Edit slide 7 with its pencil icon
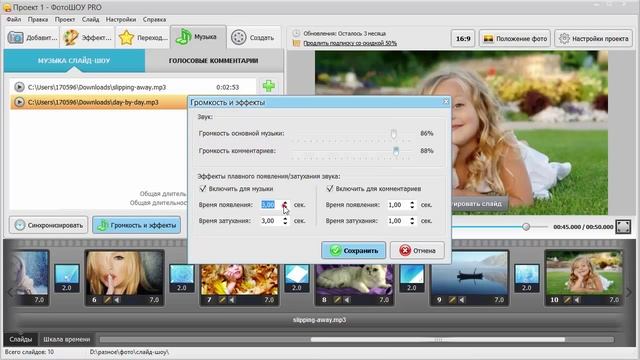The height and width of the screenshot is (360, 640). coord(222,300)
